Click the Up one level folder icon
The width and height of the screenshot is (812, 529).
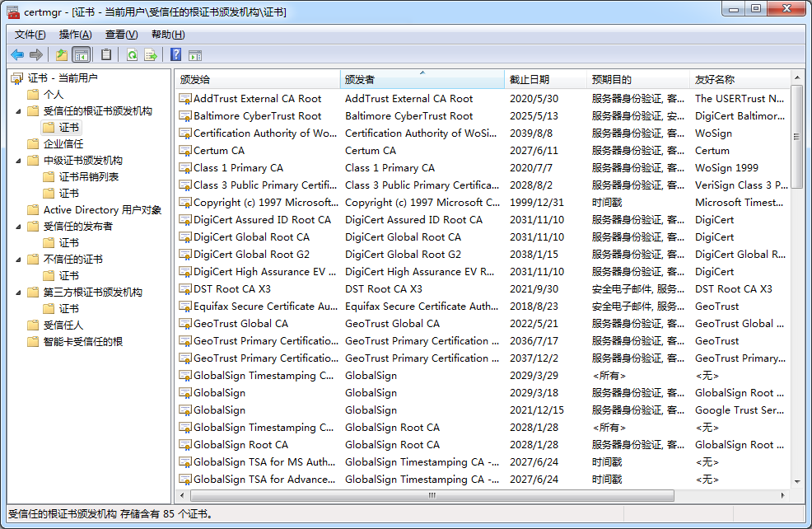tap(62, 54)
